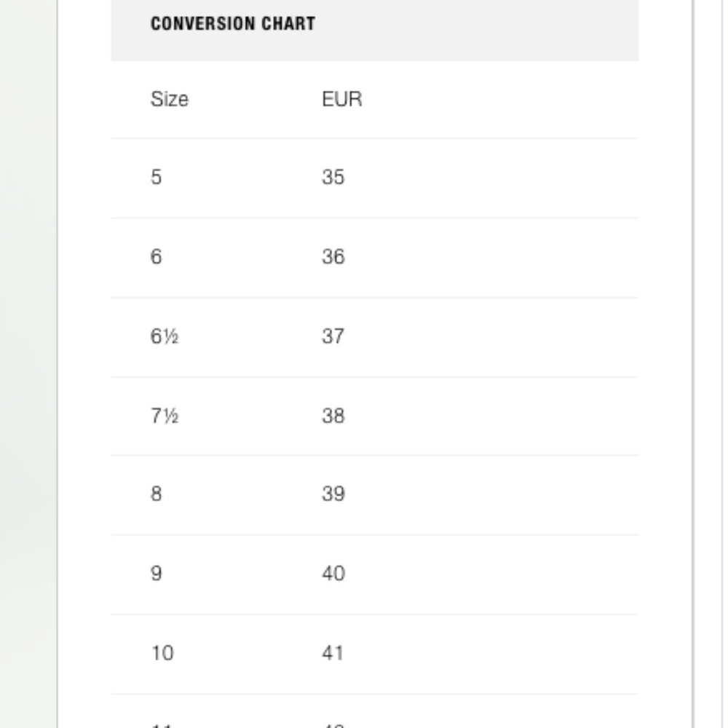Select the EUR column header

341,99
